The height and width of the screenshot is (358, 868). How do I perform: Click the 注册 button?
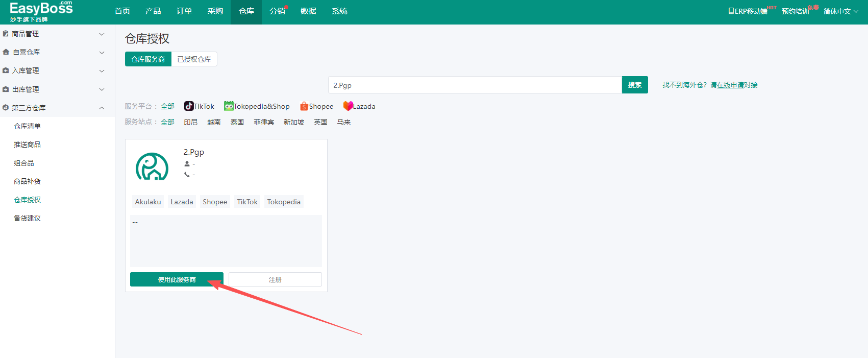275,279
